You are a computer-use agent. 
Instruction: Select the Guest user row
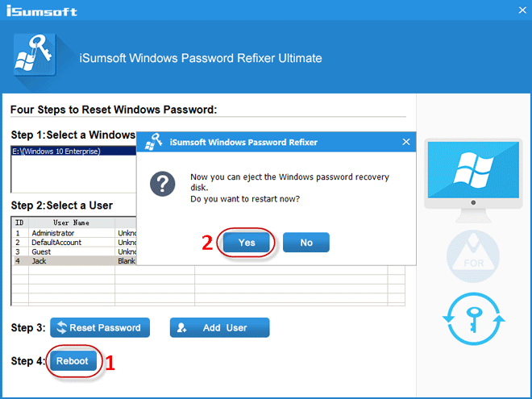(x=74, y=251)
